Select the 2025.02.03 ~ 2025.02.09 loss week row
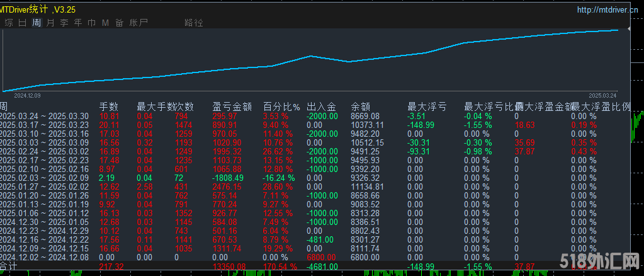 (x=39, y=178)
